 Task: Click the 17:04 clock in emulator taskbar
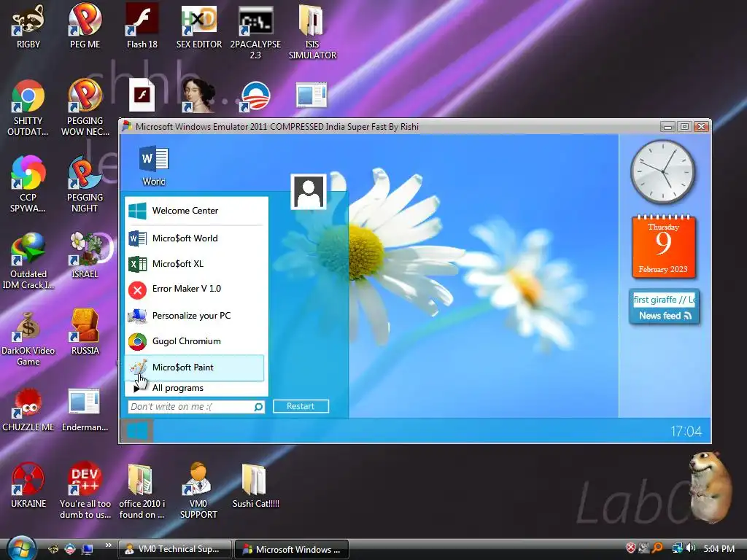click(686, 432)
